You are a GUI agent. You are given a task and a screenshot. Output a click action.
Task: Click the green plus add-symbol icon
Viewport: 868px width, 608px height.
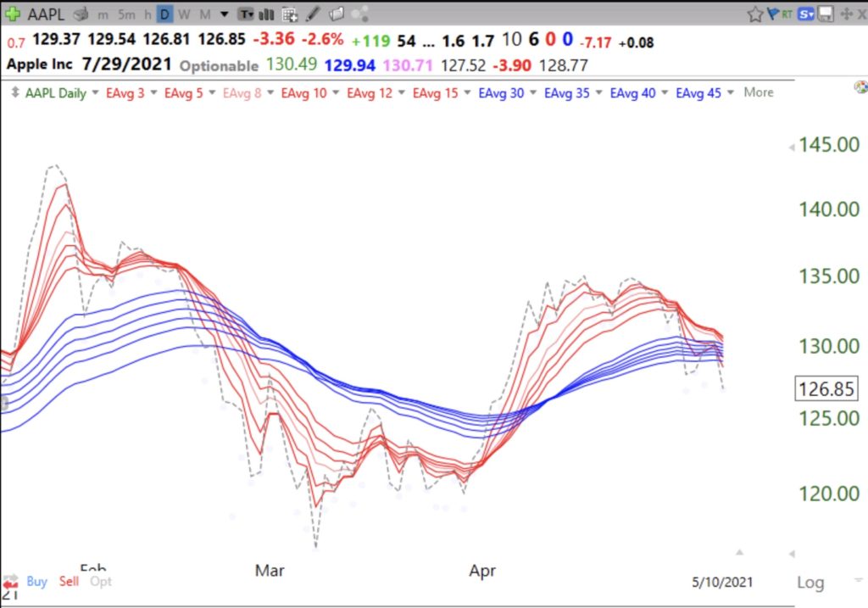[x=14, y=14]
